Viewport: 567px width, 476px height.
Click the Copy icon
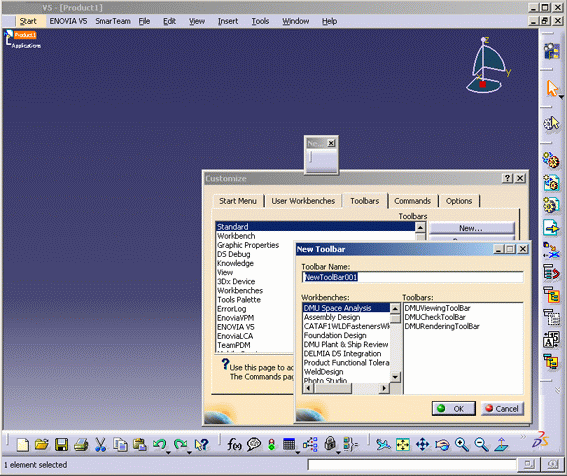coord(120,444)
